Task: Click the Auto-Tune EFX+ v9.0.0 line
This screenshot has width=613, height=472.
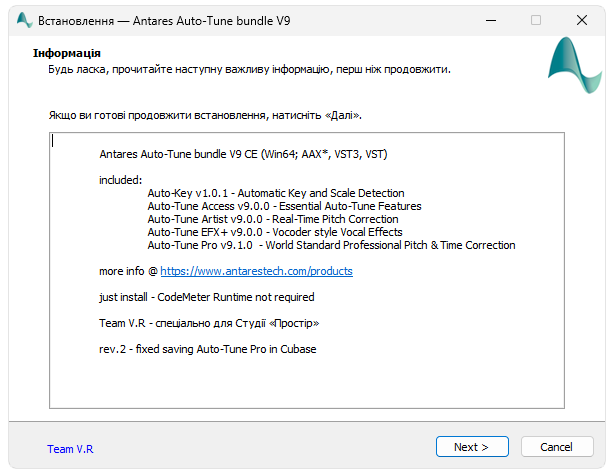Action: coord(274,232)
